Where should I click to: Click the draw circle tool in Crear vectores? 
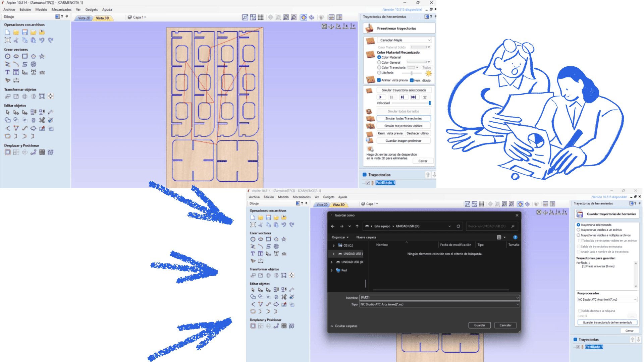pos(7,56)
